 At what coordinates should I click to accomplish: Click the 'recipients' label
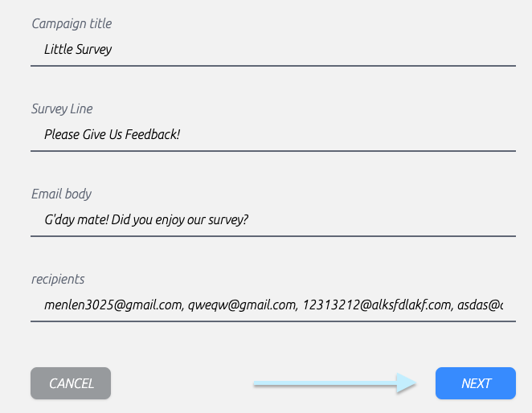pos(58,280)
